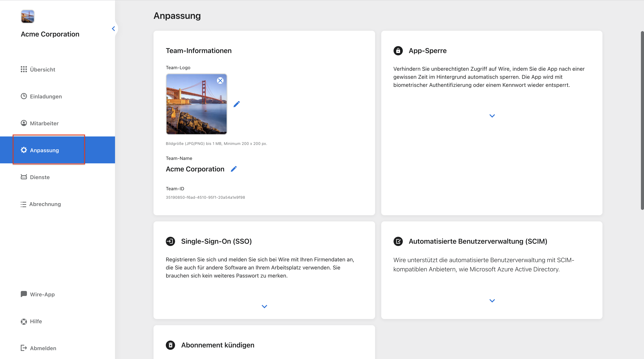
Task: Click the App-Sperre lock icon
Action: point(398,51)
